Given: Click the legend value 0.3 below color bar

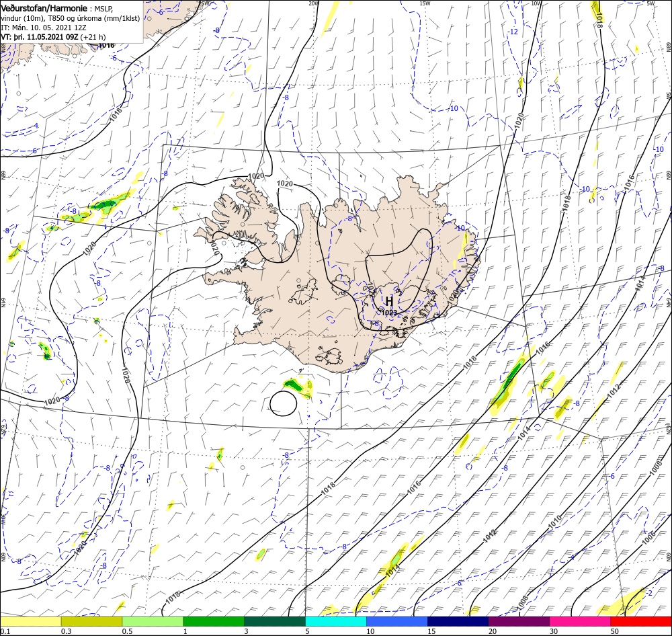Looking at the screenshot, I should point(67,631).
